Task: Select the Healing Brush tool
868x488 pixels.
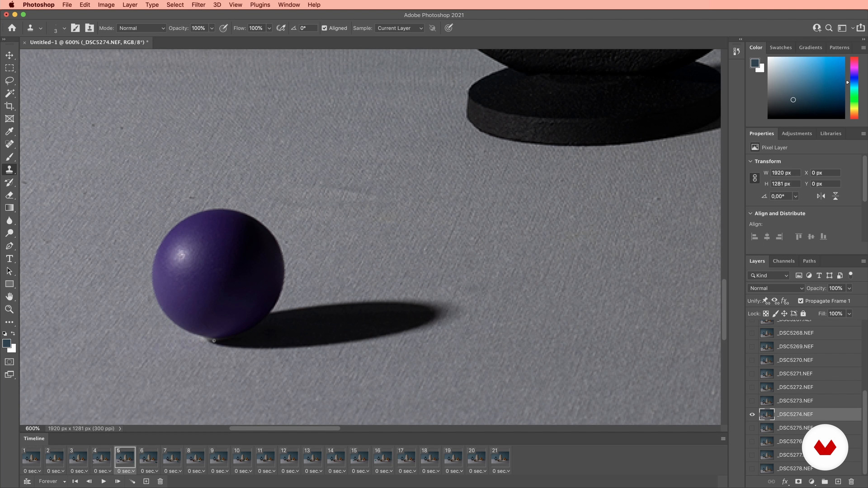Action: (x=9, y=144)
